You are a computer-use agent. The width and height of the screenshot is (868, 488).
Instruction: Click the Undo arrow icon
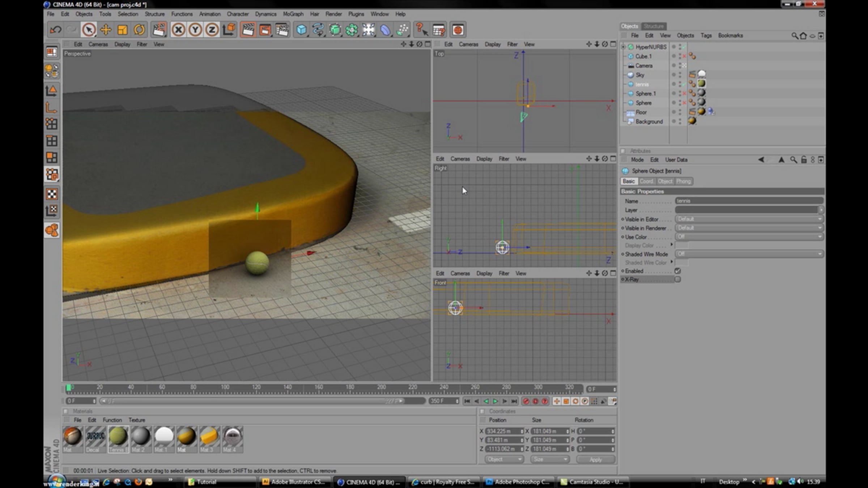pyautogui.click(x=55, y=30)
